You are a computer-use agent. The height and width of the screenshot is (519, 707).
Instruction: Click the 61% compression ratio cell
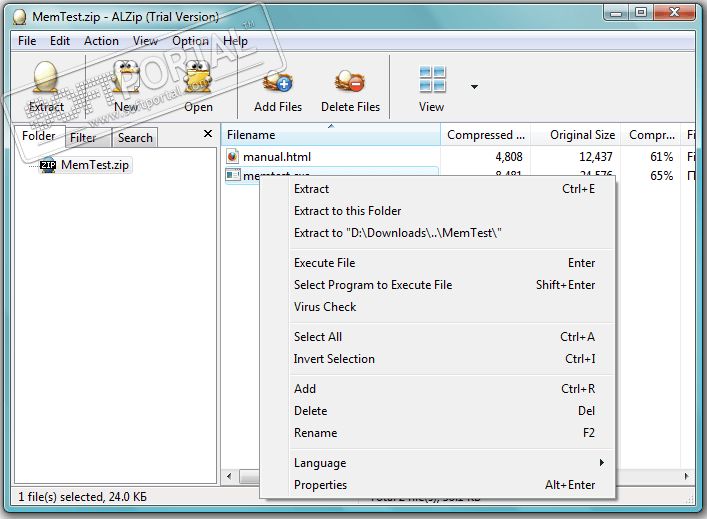click(x=661, y=157)
